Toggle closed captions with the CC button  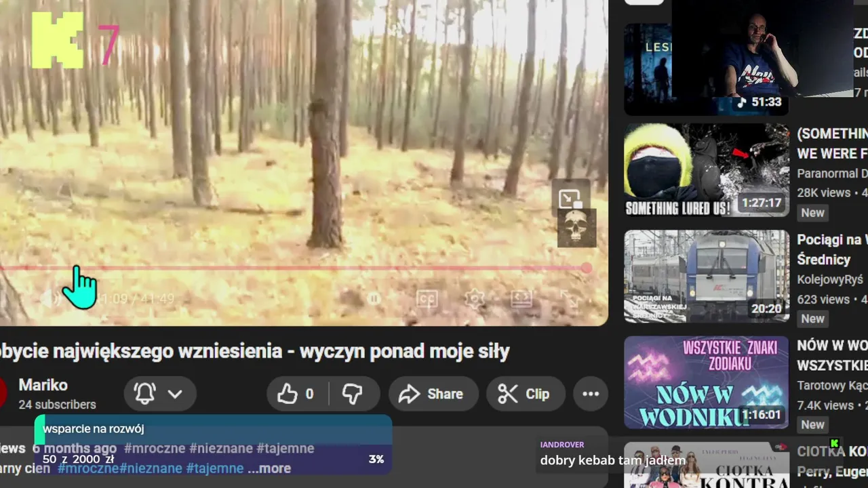427,299
